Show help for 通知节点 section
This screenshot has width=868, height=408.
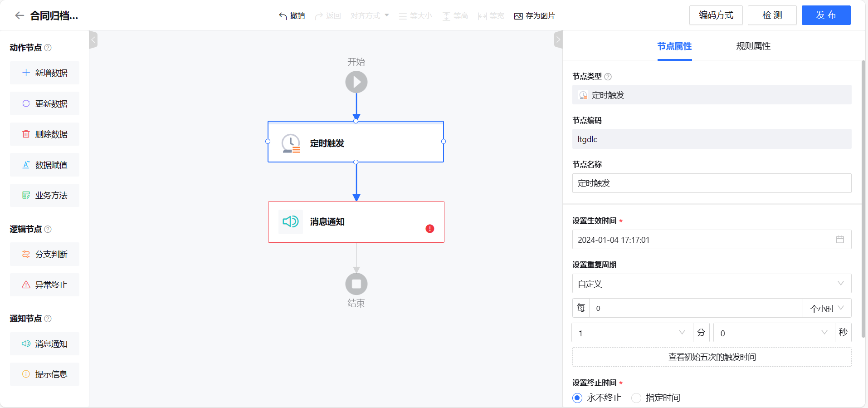pyautogui.click(x=48, y=319)
